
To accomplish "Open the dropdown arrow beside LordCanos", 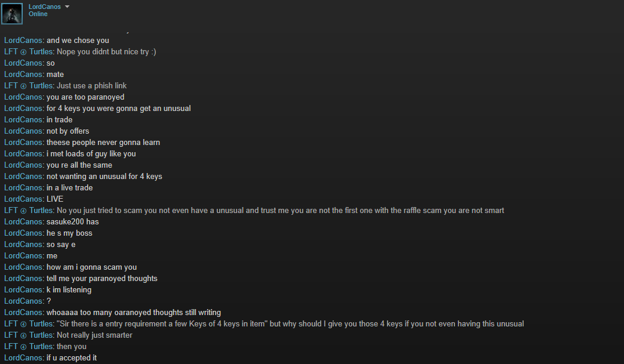I will click(67, 7).
